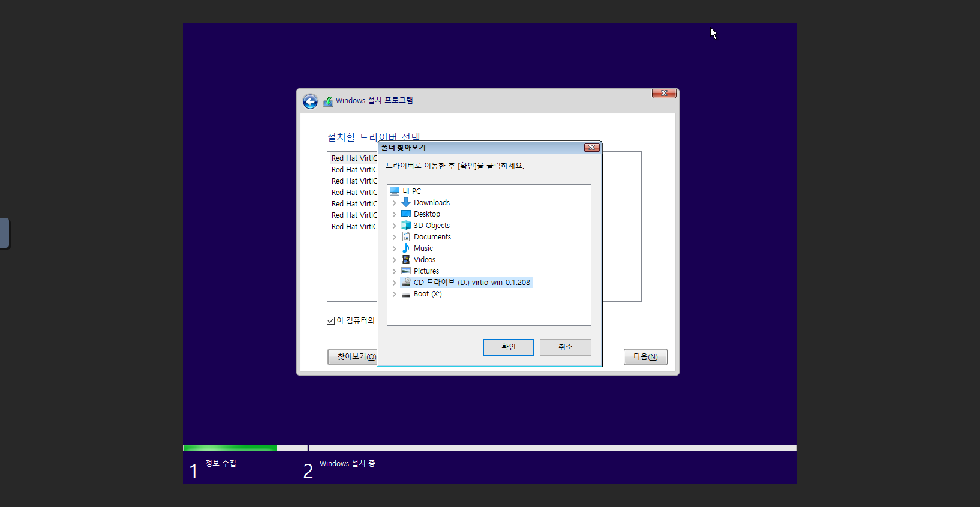Select 'CD 드라이브 (D:) virtio-win-0.1.208' label

472,283
